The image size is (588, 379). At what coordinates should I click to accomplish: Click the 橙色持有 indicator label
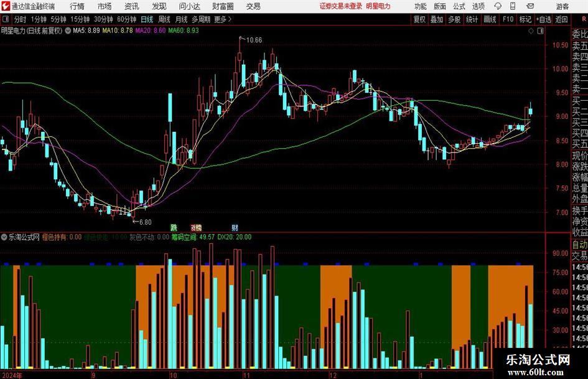54,237
